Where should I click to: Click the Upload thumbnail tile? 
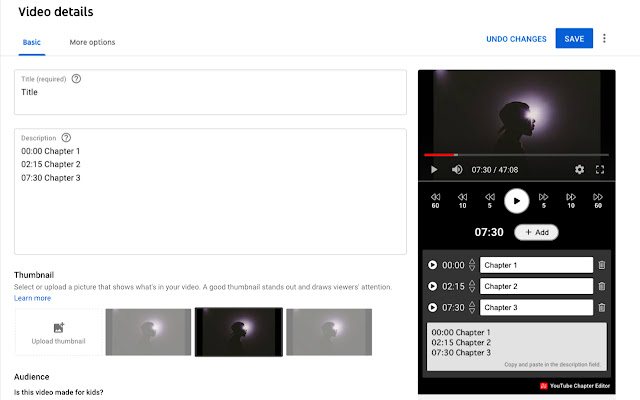[x=58, y=332]
